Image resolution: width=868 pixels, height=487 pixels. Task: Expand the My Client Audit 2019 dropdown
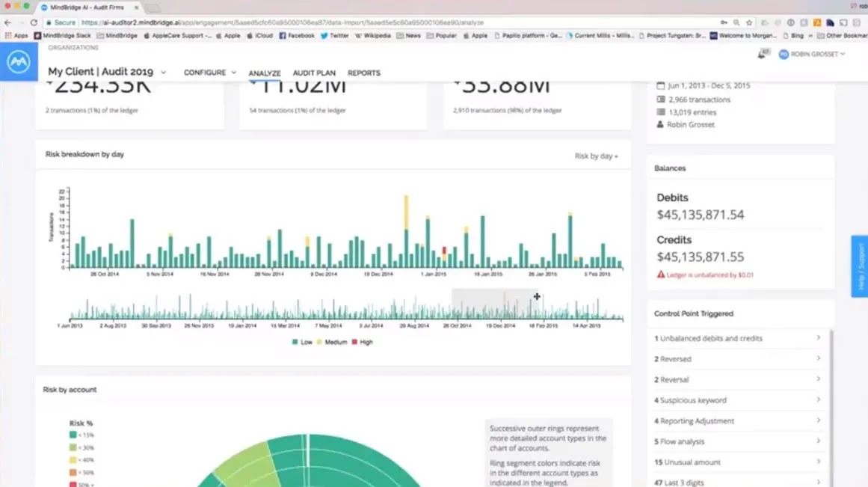point(163,73)
